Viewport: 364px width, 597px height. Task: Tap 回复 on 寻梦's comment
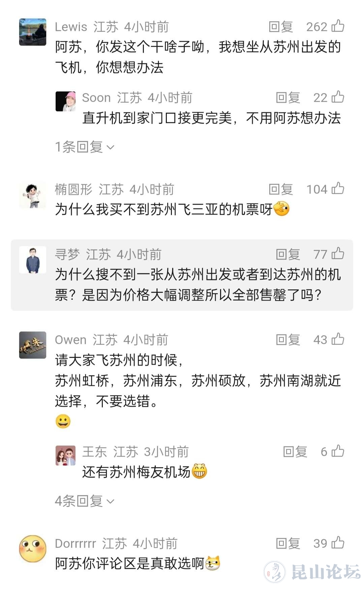(x=288, y=254)
